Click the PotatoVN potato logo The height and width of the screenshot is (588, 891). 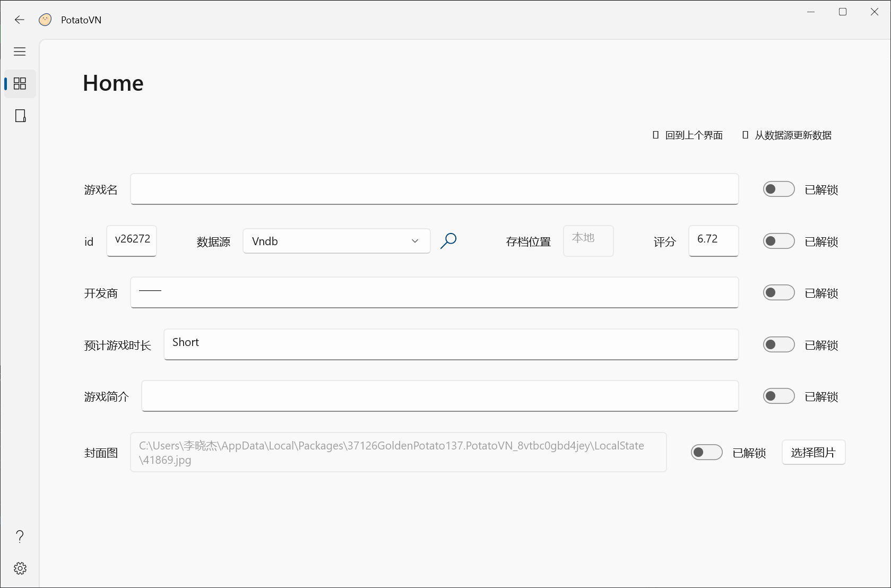[x=45, y=20]
